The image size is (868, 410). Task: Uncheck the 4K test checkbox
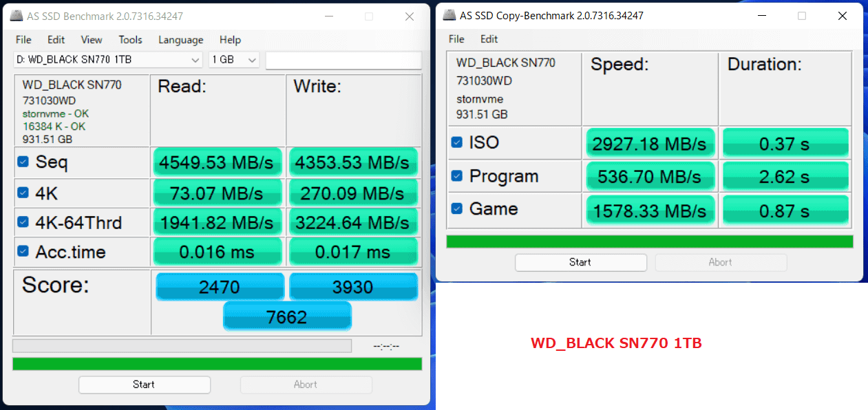pos(23,193)
